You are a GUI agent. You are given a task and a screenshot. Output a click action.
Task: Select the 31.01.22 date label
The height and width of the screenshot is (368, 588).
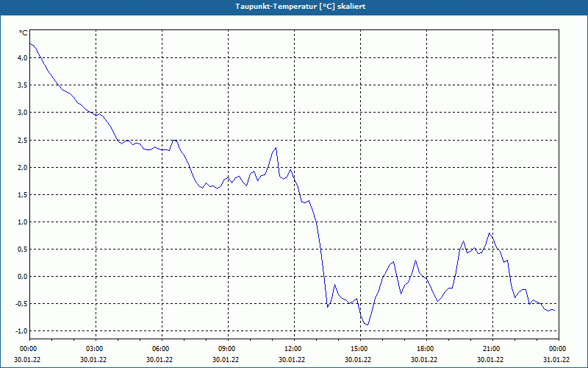556,360
